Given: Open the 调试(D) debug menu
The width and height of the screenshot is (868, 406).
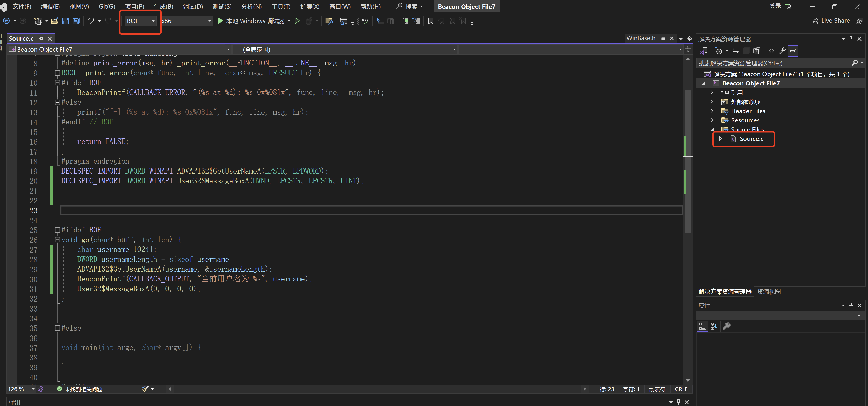Looking at the screenshot, I should click(x=193, y=6).
